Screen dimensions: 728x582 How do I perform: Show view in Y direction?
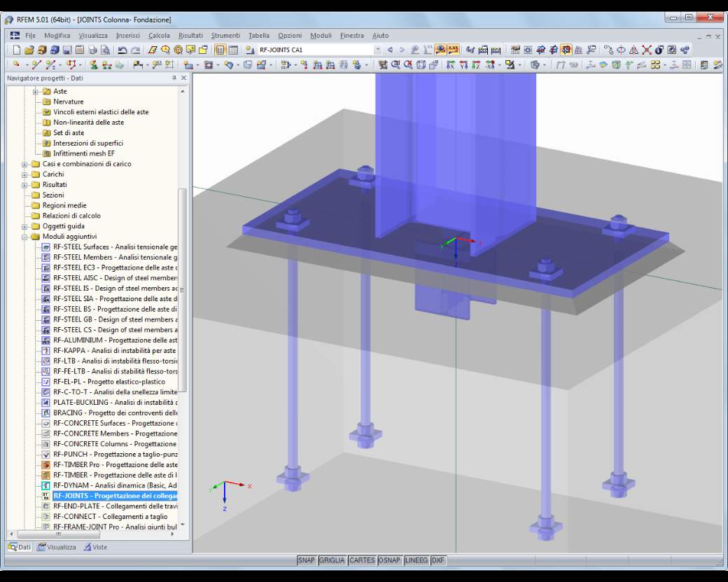tap(463, 64)
